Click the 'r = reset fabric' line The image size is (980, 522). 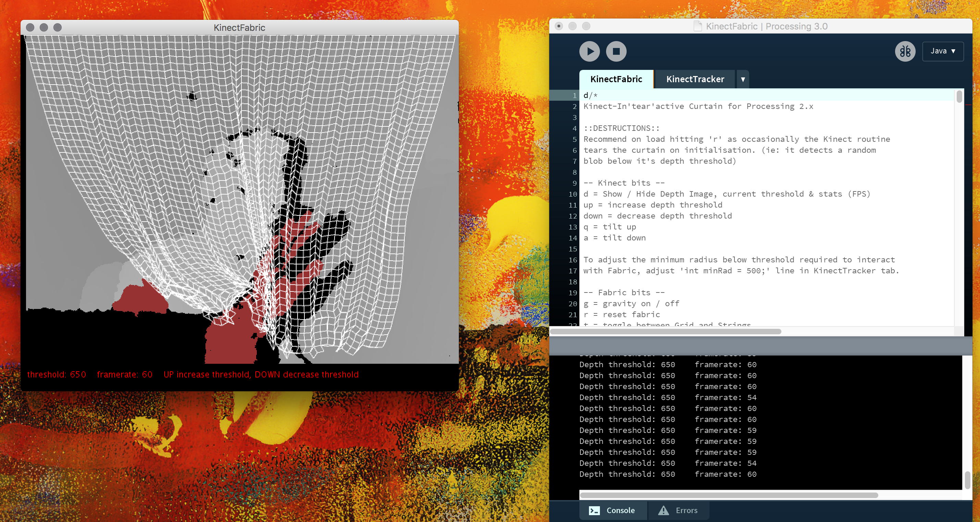(621, 315)
